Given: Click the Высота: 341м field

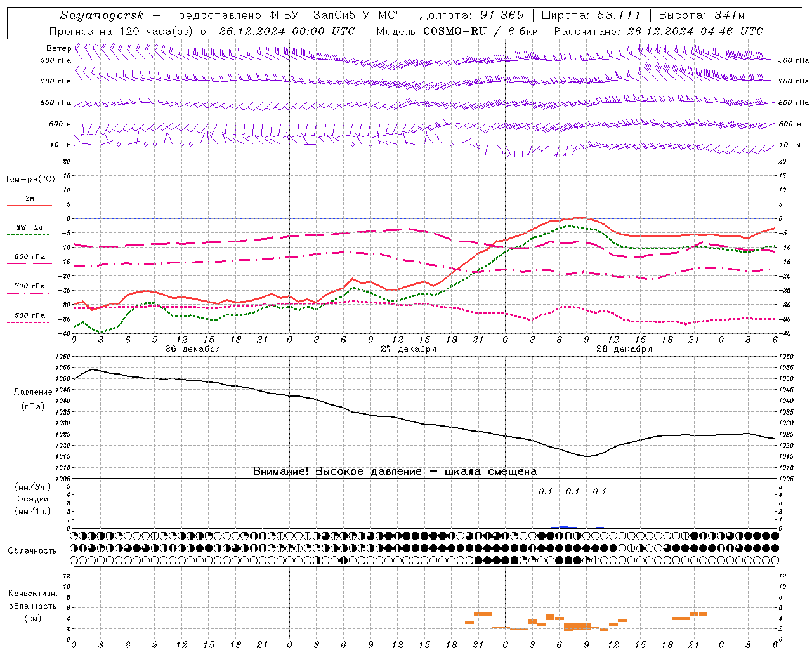Looking at the screenshot, I should point(702,15).
